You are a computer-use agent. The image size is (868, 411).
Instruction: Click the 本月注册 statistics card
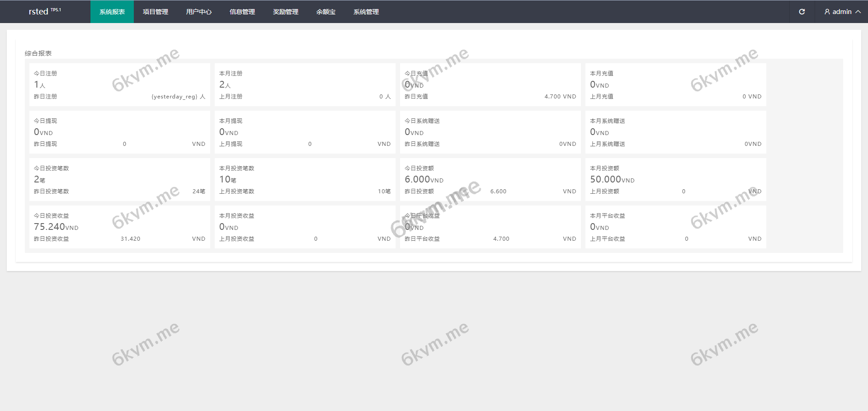tap(305, 84)
